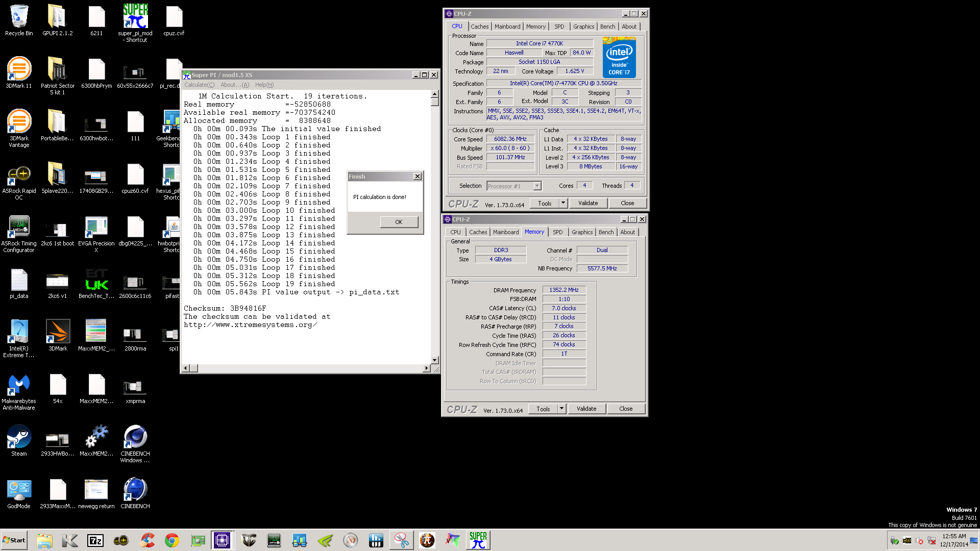Open Windows Explorer from taskbar
The width and height of the screenshot is (980, 551).
pyautogui.click(x=44, y=540)
